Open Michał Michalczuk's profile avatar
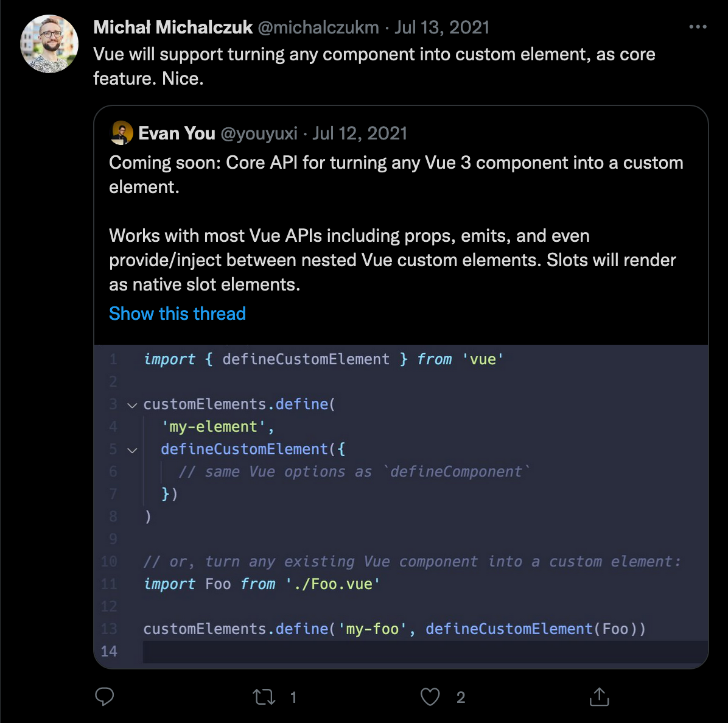Image resolution: width=728 pixels, height=723 pixels. (49, 44)
